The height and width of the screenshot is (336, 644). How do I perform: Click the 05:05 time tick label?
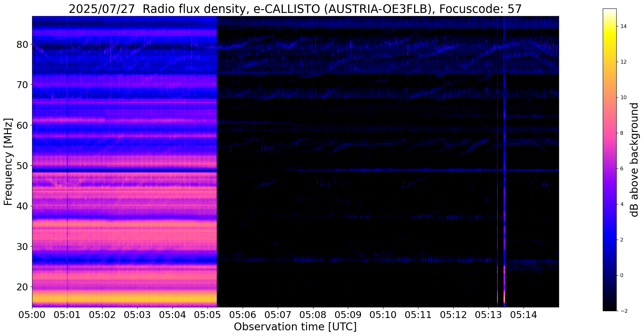pyautogui.click(x=208, y=315)
